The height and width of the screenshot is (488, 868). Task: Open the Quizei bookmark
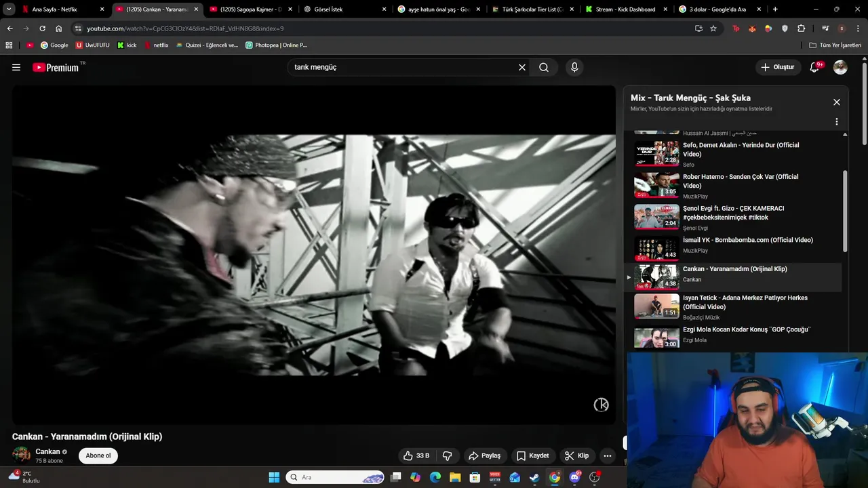[207, 45]
